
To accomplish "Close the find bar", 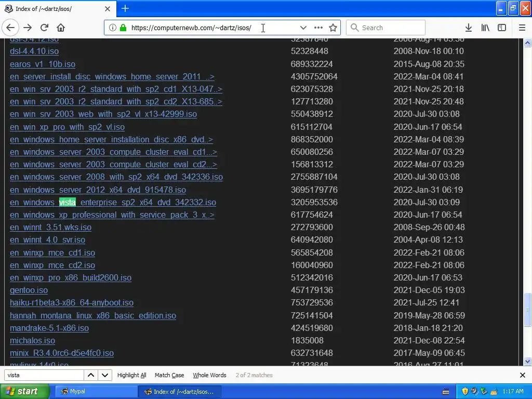I will tap(523, 375).
